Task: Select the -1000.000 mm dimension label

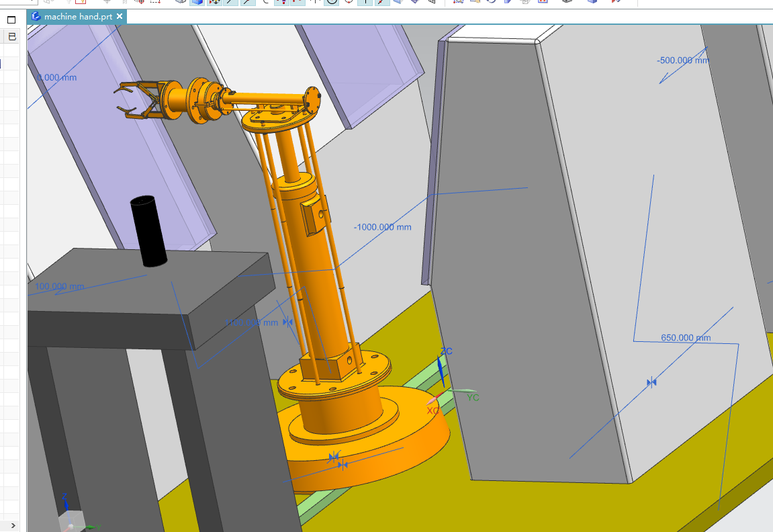Action: 383,227
